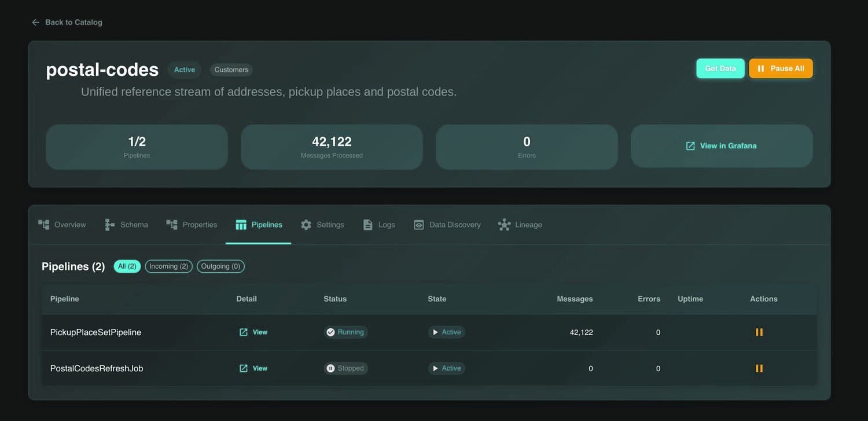The width and height of the screenshot is (868, 421).
Task: Click the Customers tag badge
Action: (231, 69)
